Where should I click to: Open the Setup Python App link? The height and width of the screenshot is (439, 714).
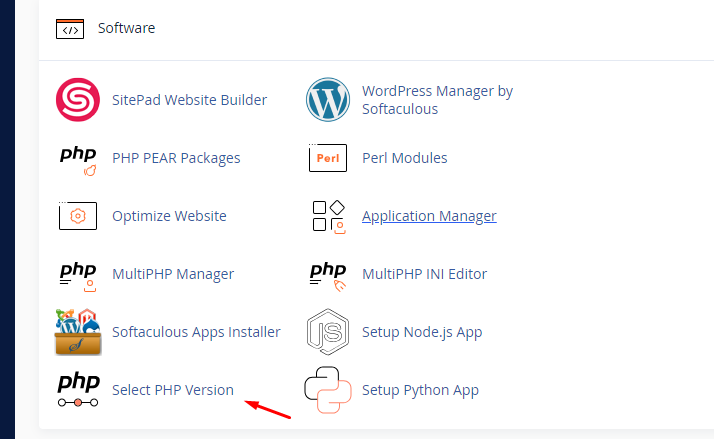[x=420, y=390]
